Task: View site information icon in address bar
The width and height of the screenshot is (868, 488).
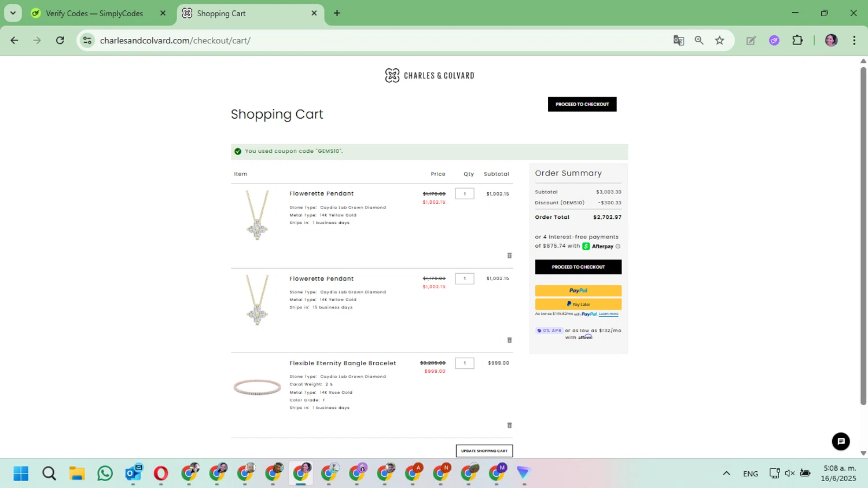Action: pyautogui.click(x=87, y=41)
